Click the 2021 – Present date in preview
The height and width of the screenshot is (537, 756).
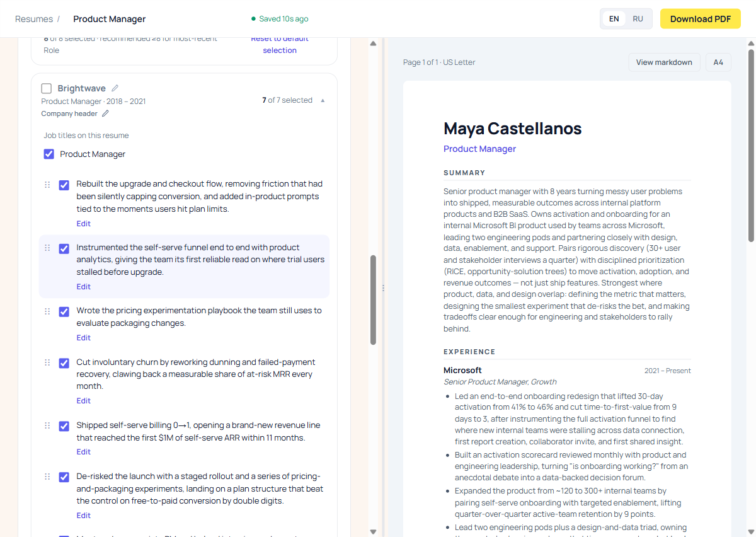pyautogui.click(x=667, y=371)
